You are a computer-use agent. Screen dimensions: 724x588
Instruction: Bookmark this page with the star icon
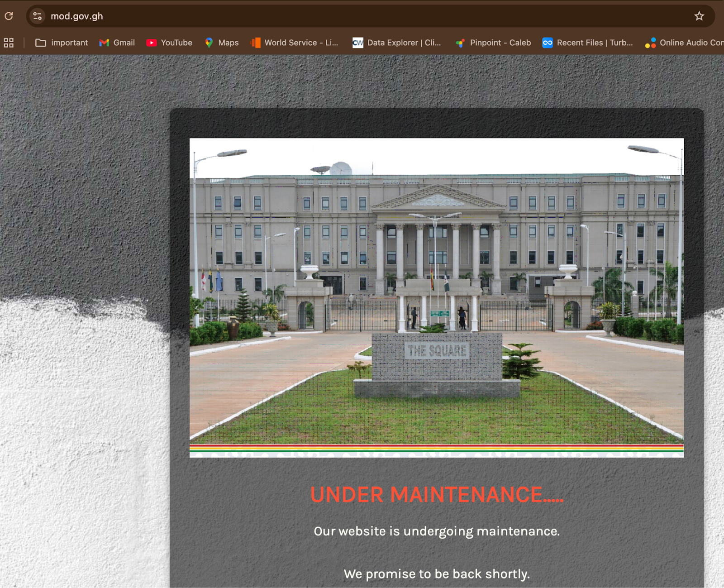point(699,16)
